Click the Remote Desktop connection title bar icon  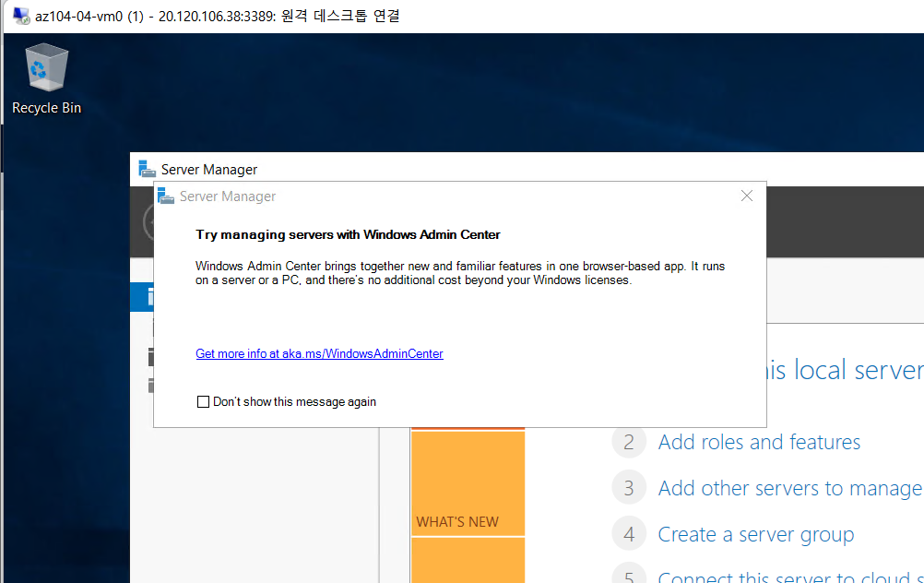click(21, 16)
